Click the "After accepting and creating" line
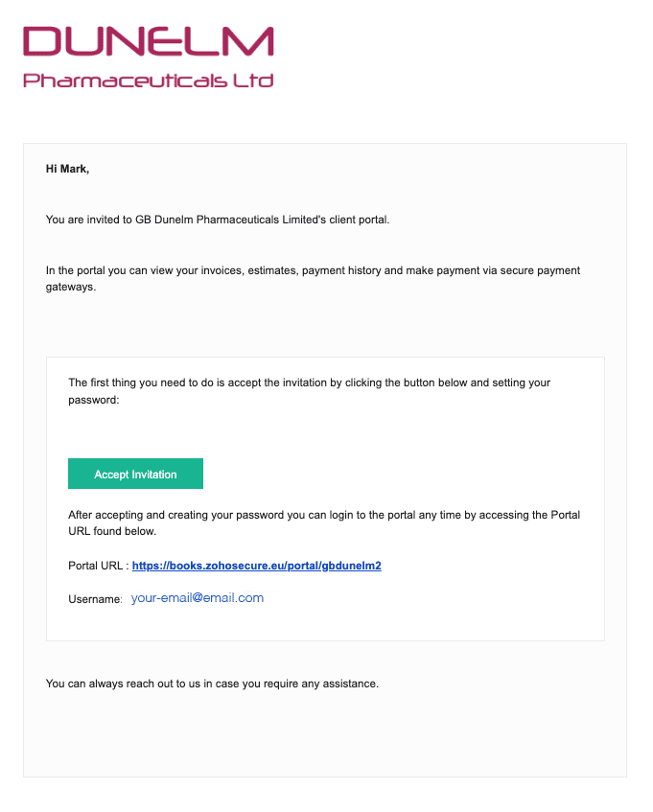 pos(323,515)
